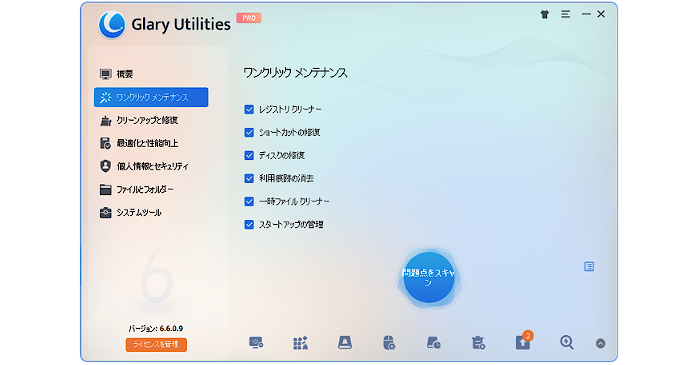
Task: Select ワンクリック メンテナンス in sidebar
Action: click(x=151, y=97)
